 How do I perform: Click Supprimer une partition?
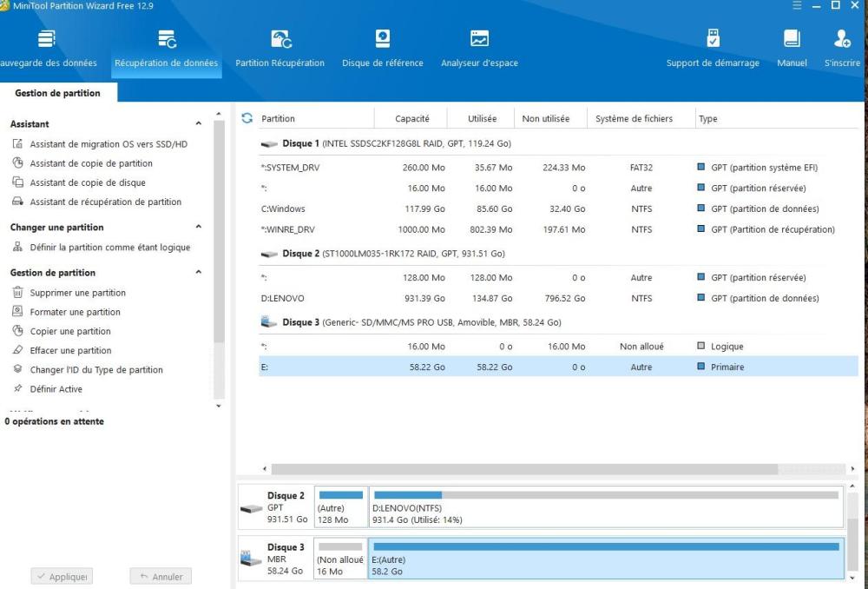pyautogui.click(x=77, y=293)
